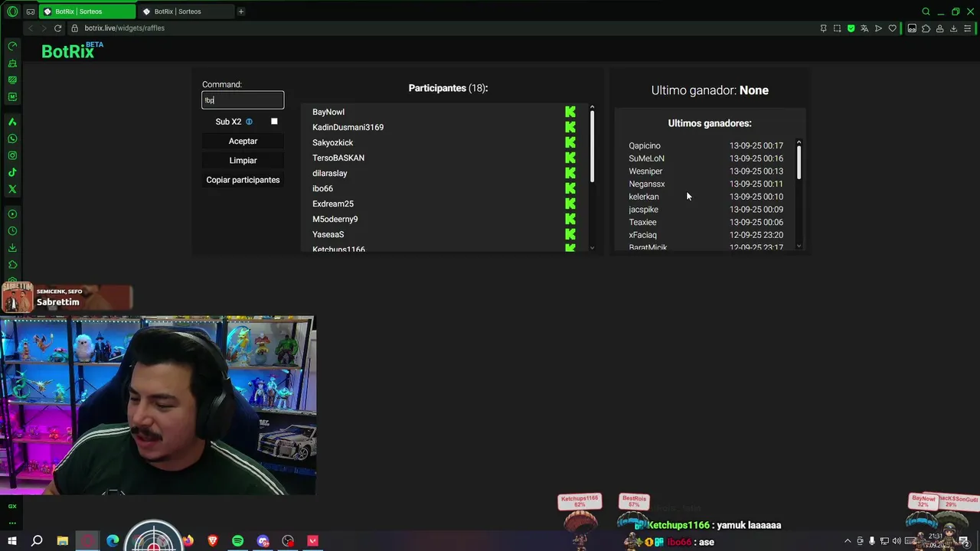Add bookmark with the heart icon
Viewport: 980px width, 551px height.
pyautogui.click(x=892, y=28)
